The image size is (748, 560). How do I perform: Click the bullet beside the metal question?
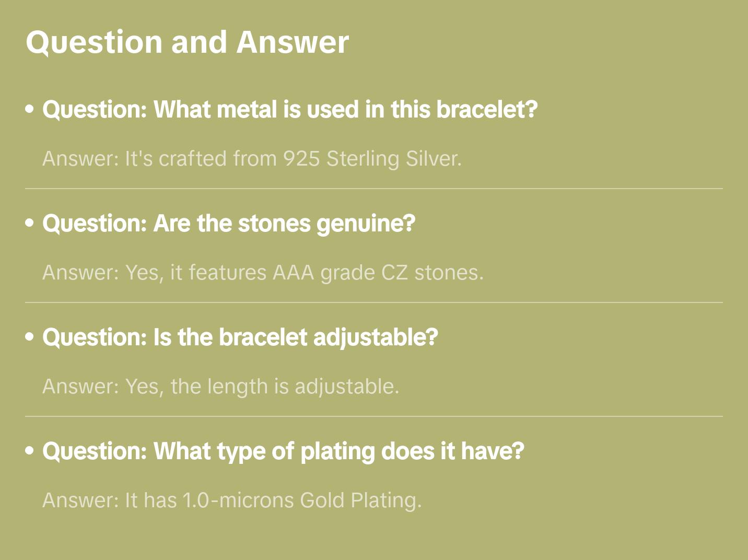(x=30, y=109)
